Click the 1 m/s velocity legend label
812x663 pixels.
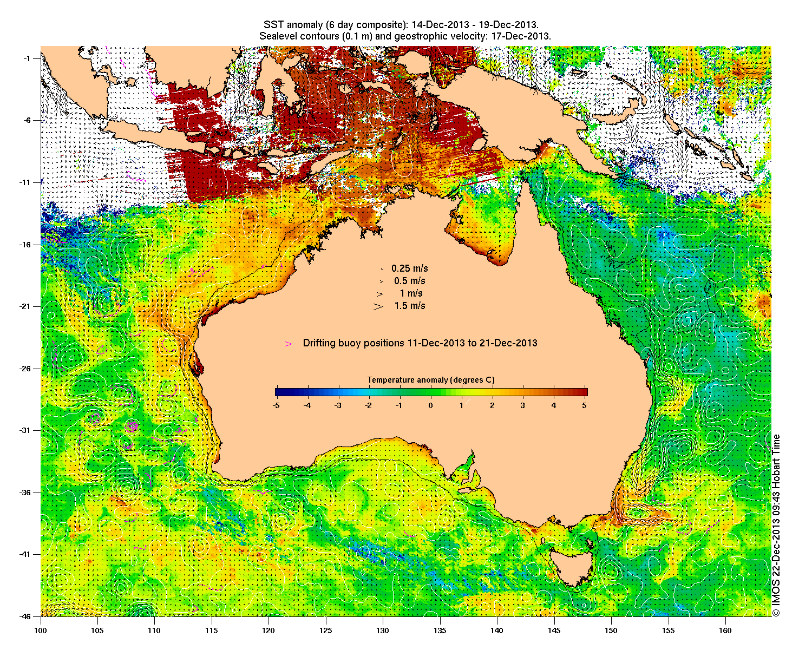click(x=411, y=293)
